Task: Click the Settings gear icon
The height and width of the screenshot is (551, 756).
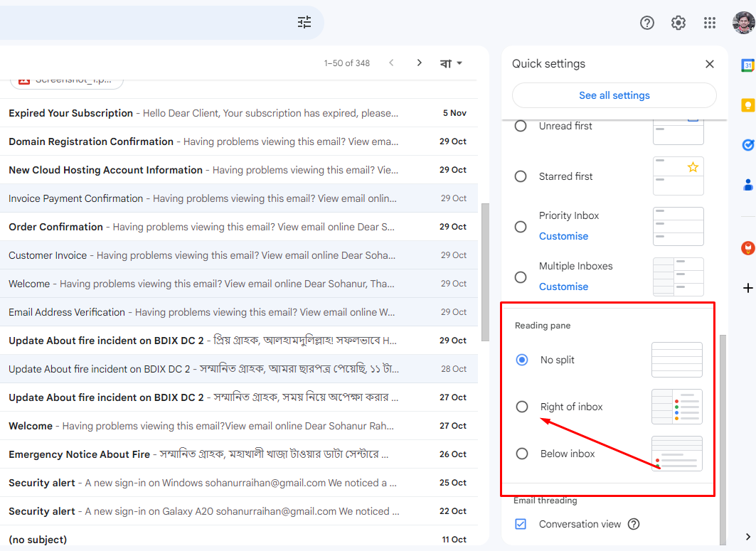Action: click(678, 23)
